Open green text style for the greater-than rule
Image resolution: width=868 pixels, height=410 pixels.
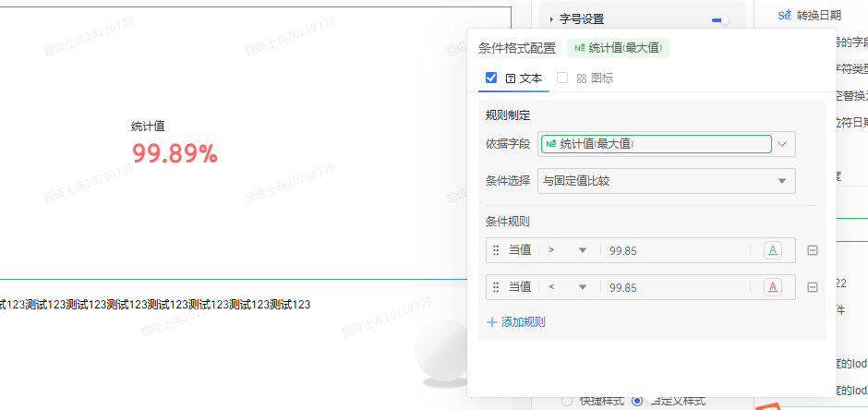pyautogui.click(x=772, y=250)
